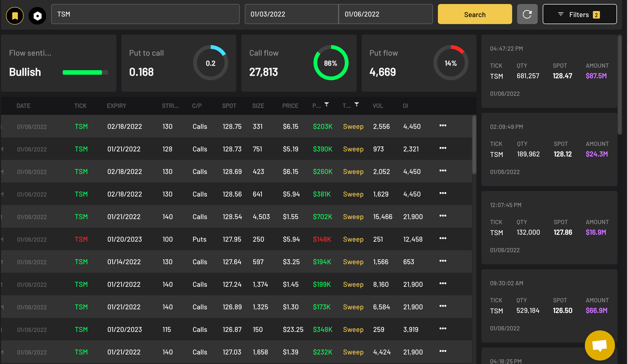The image size is (628, 364).
Task: Sort by SIZE column header
Action: (258, 106)
